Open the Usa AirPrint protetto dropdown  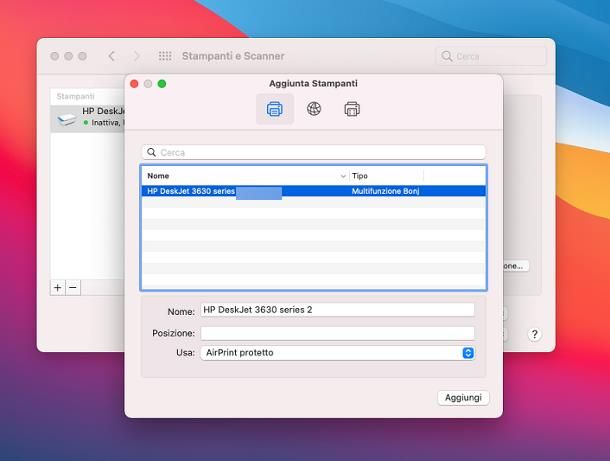337,353
